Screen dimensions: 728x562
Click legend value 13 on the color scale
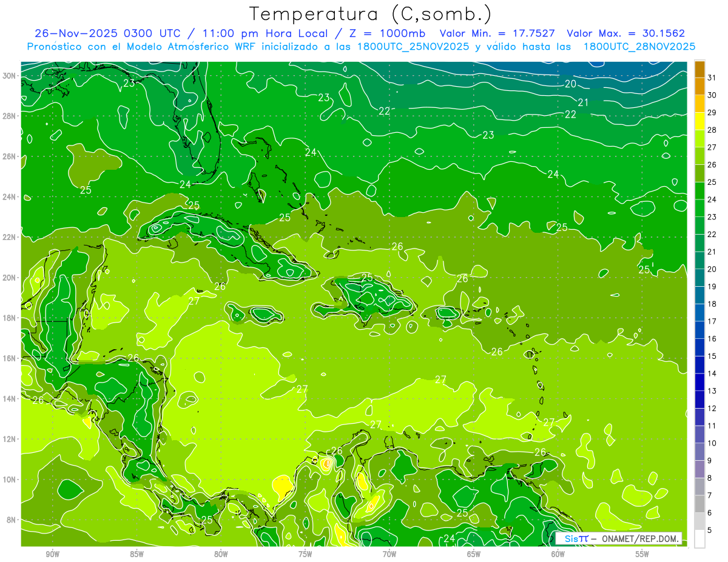(x=712, y=391)
